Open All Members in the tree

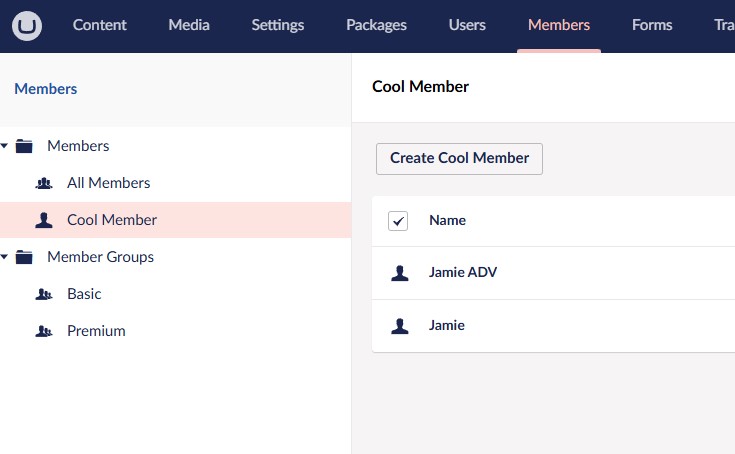[x=109, y=183]
